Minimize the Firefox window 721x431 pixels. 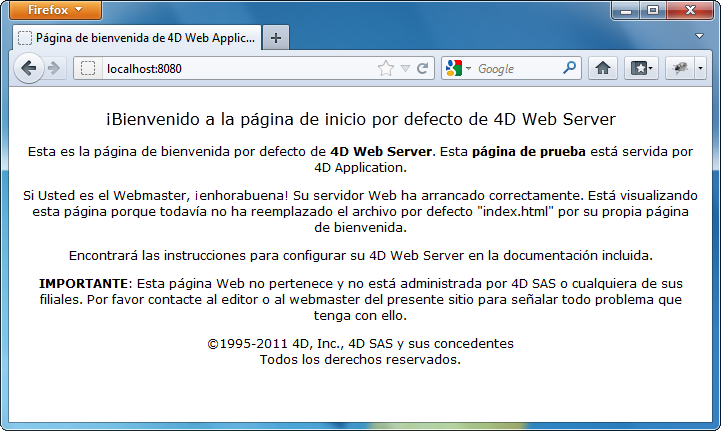tap(625, 11)
